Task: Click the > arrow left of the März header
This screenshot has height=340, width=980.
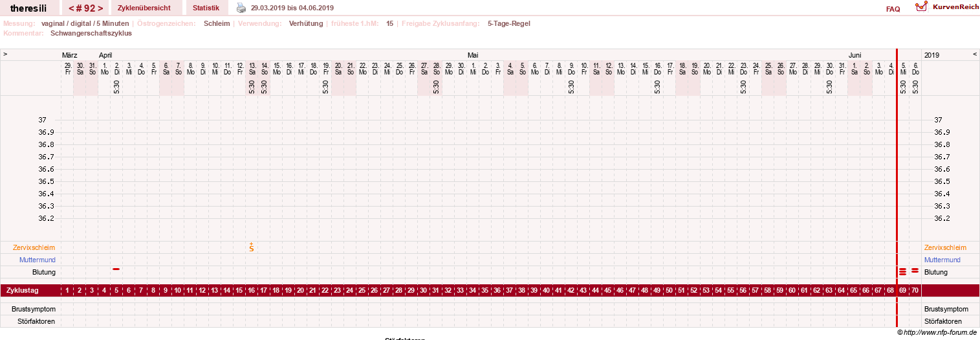Action: [x=5, y=54]
